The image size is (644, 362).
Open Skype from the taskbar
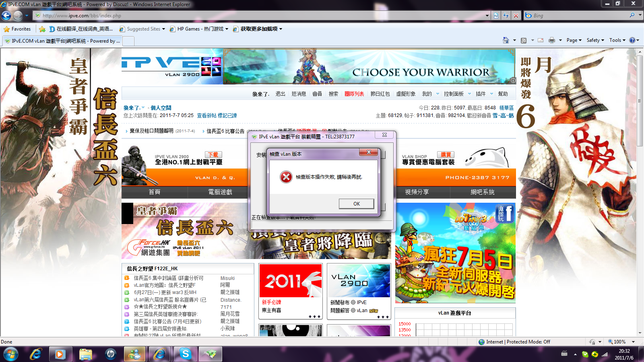[185, 354]
